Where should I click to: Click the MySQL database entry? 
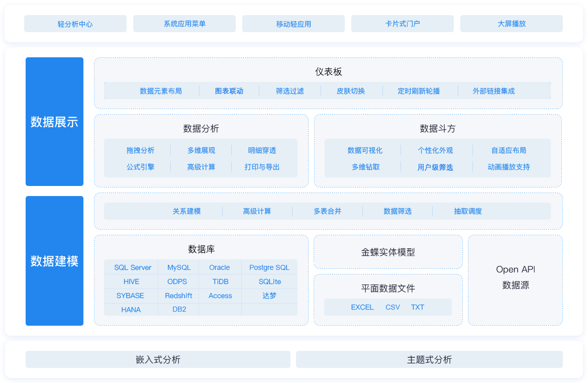[x=178, y=267]
